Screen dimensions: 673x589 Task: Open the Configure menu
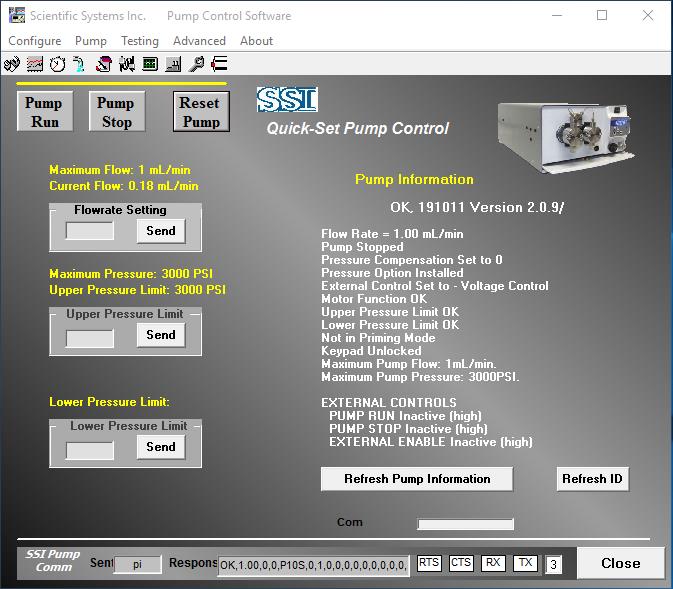coord(35,41)
